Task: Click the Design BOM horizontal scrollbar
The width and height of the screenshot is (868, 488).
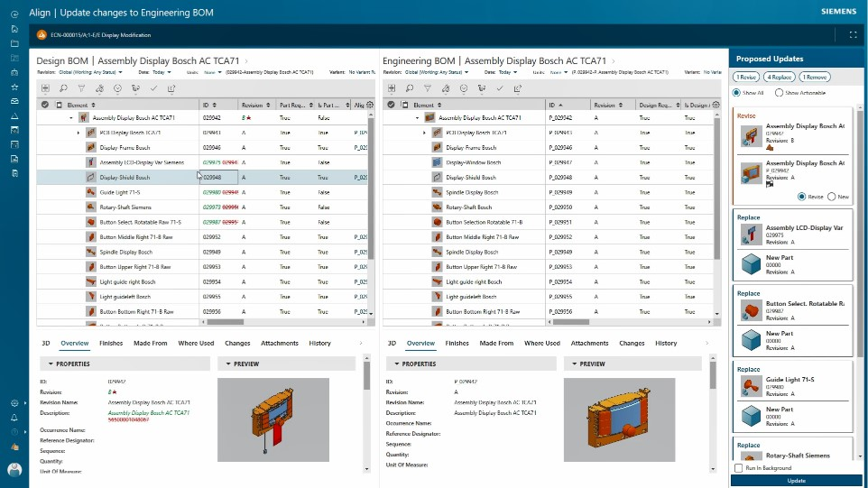Action: point(226,321)
